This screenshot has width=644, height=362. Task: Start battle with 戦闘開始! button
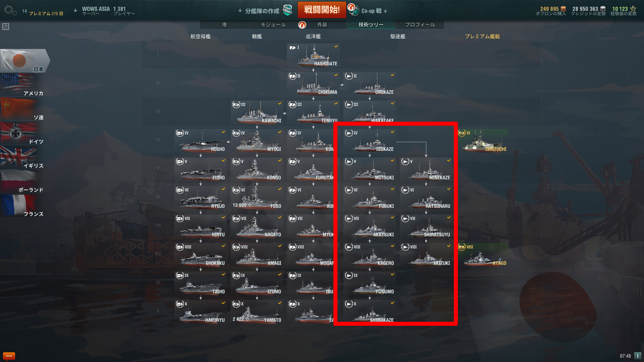click(322, 10)
